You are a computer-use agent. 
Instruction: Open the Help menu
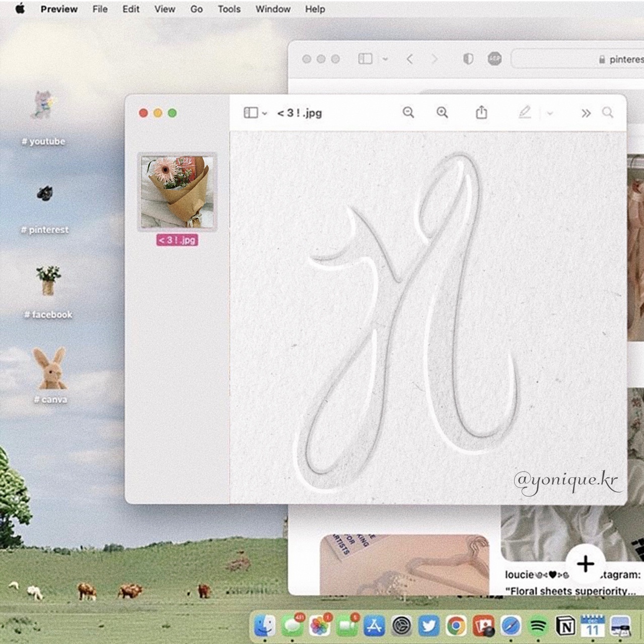point(315,9)
